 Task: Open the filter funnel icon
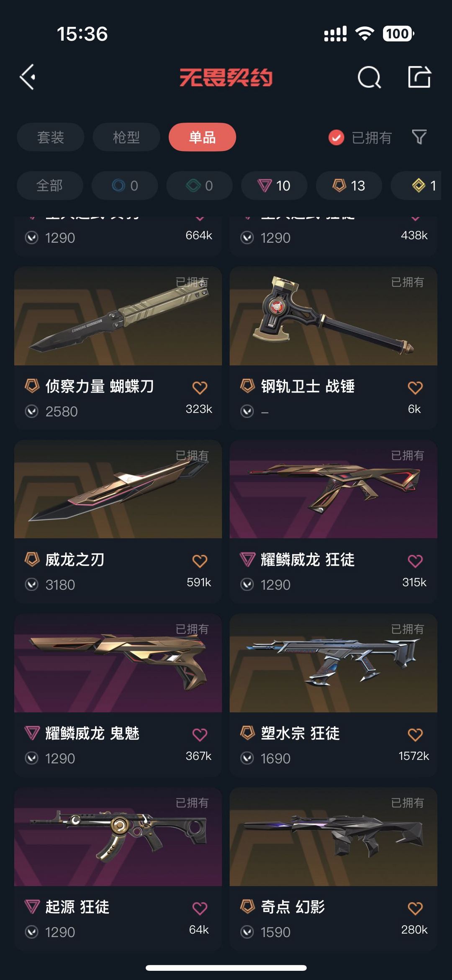tap(419, 137)
